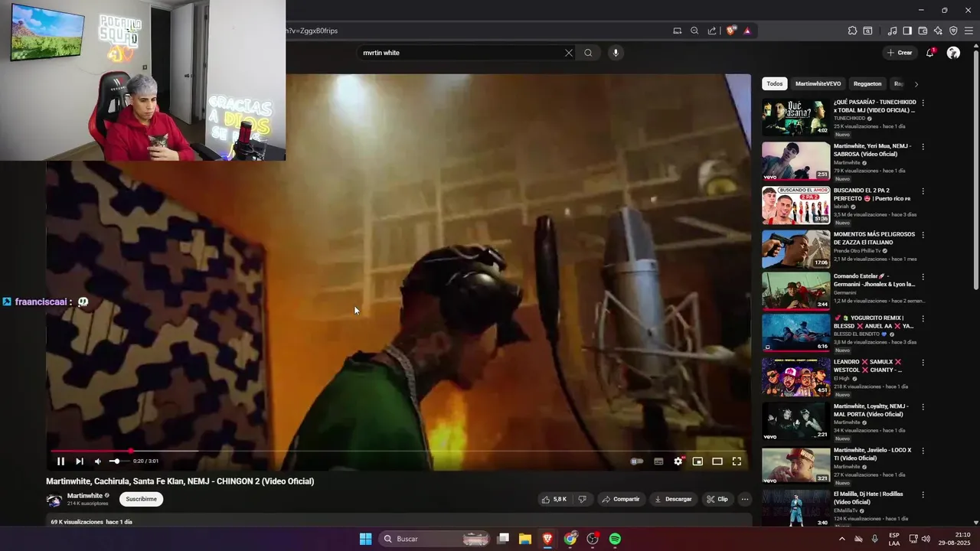The image size is (980, 551).
Task: Open the media control music note icon
Action: click(x=892, y=31)
